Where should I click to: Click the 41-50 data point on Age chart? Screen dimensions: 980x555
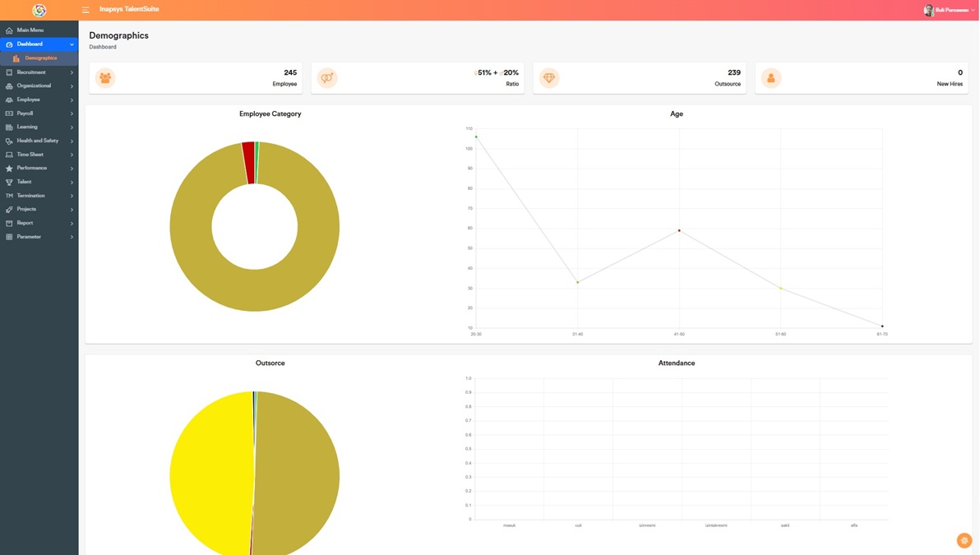click(x=679, y=230)
